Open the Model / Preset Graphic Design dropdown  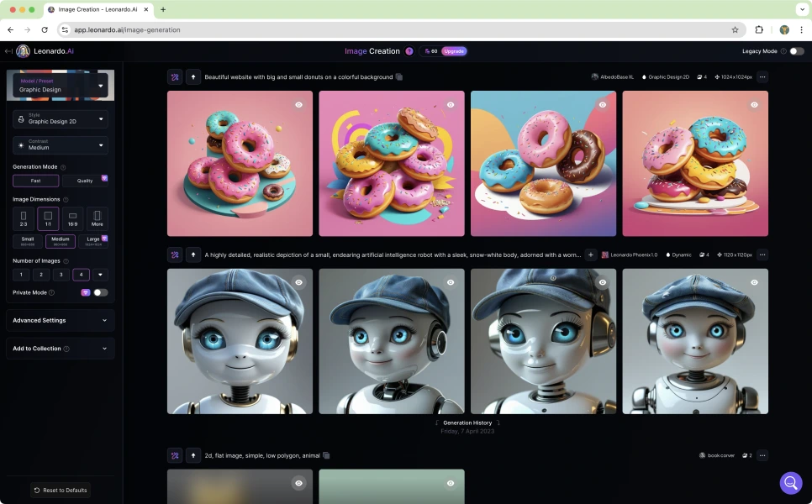click(x=60, y=86)
